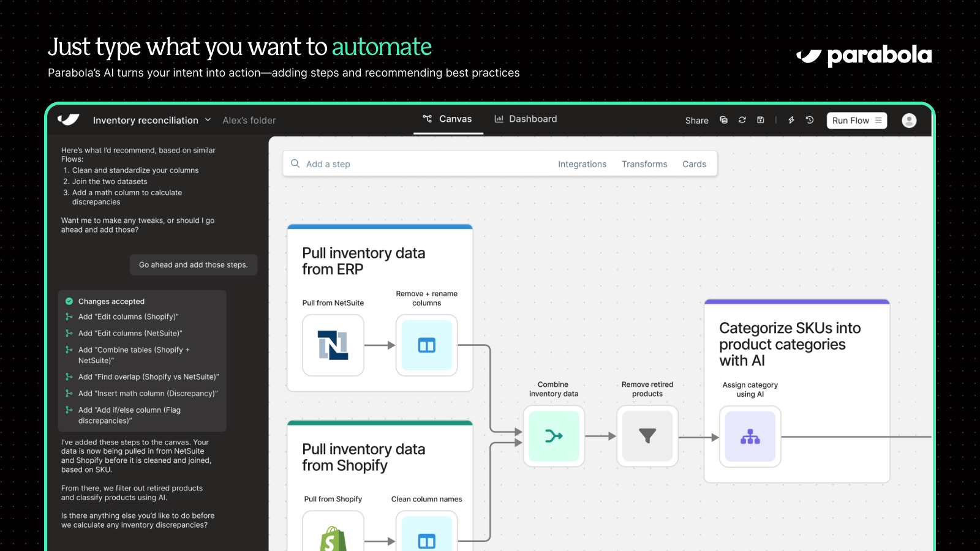Select the Pull from Shopify step
This screenshot has width=980, height=551.
333,531
